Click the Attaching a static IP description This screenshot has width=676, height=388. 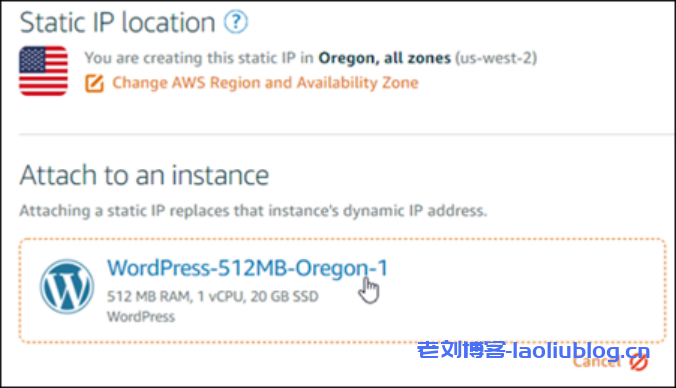tap(254, 211)
